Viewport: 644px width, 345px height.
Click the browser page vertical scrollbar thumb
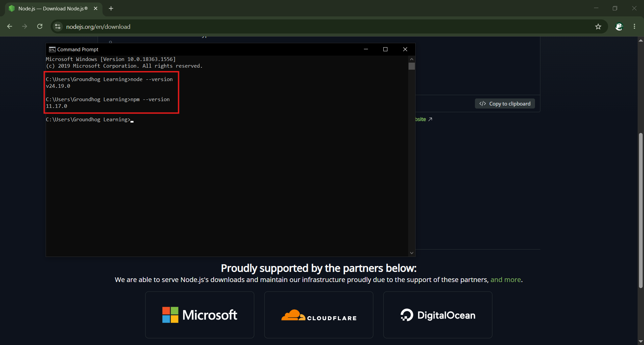click(641, 210)
